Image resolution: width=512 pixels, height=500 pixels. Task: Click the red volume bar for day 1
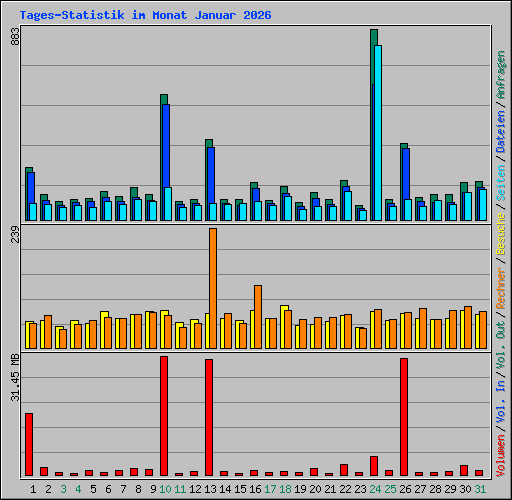point(29,444)
